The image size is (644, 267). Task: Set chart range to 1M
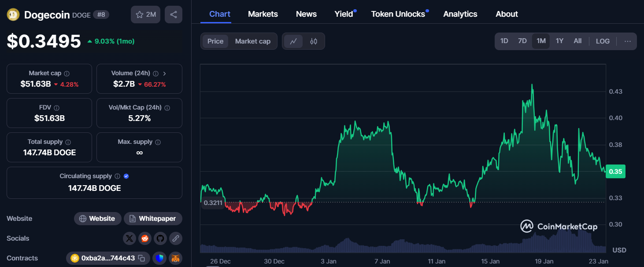(x=541, y=41)
